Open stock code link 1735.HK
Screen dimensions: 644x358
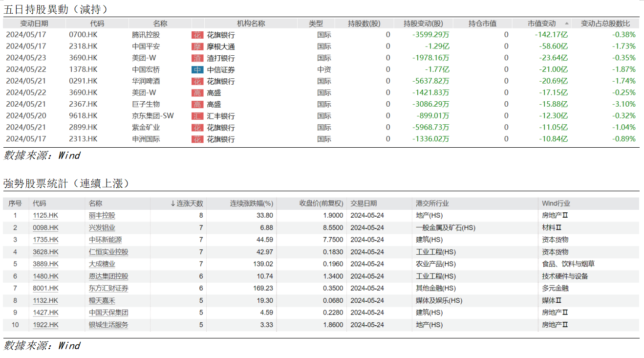coord(45,240)
